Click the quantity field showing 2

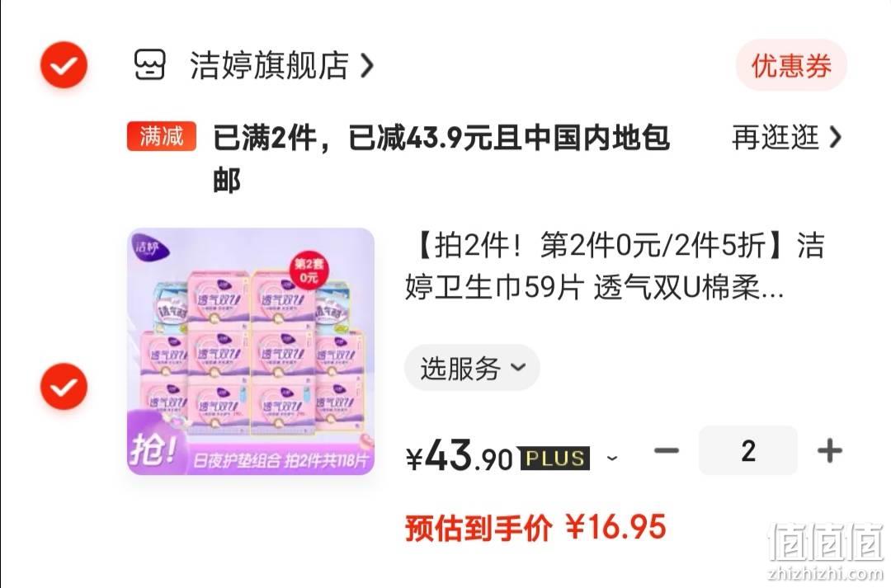pos(748,451)
